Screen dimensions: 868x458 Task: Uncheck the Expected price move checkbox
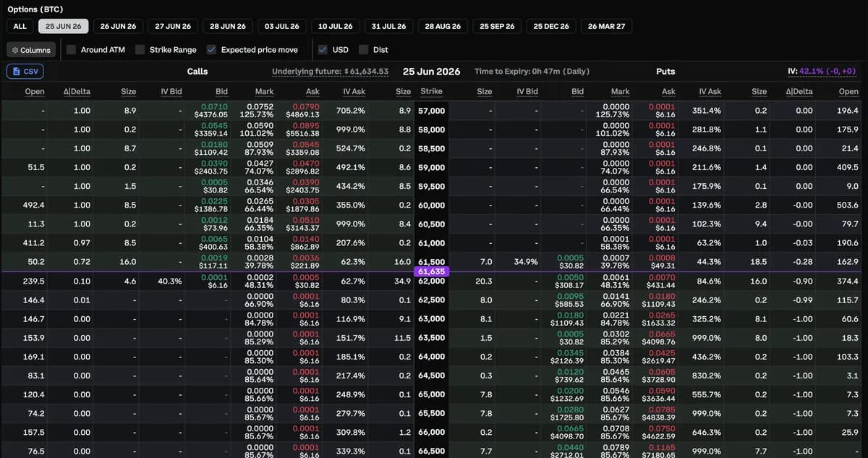(x=211, y=50)
